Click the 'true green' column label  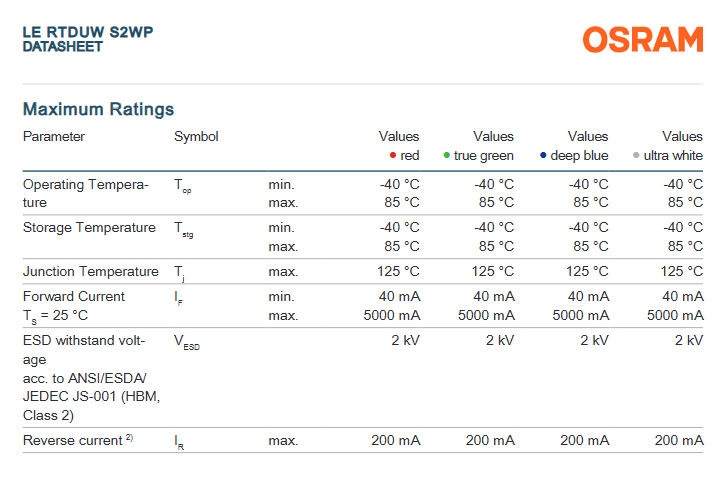coord(484,156)
